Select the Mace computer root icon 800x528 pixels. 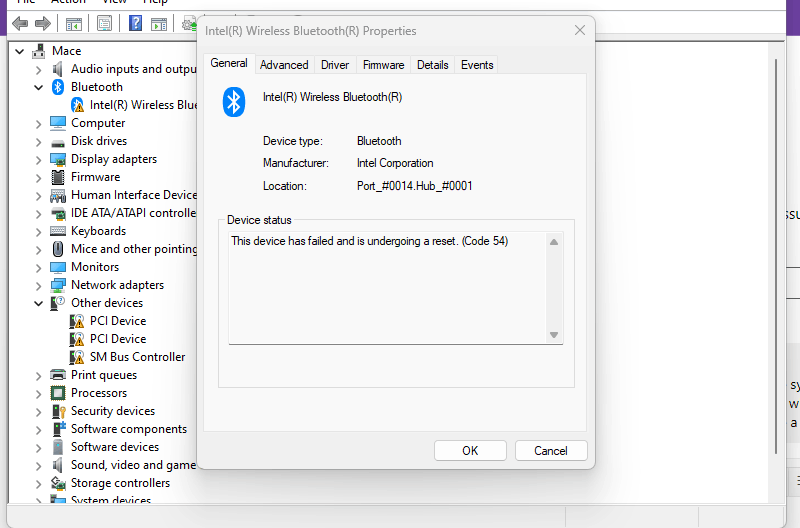(39, 51)
